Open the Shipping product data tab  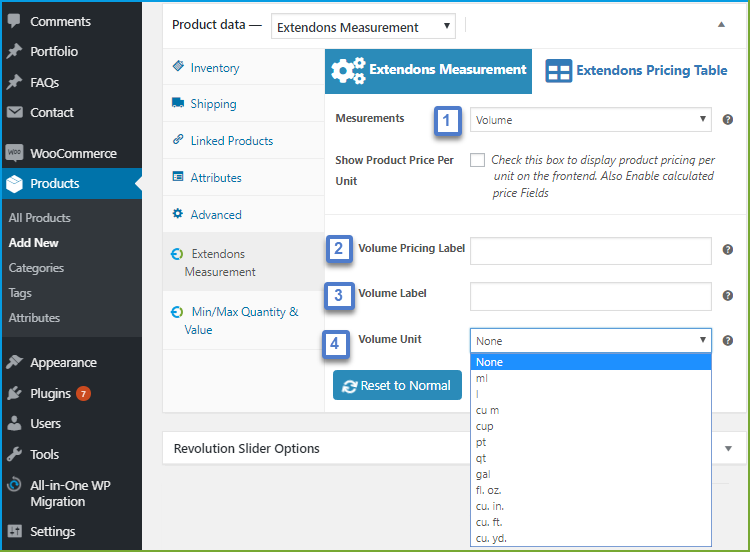pyautogui.click(x=243, y=103)
